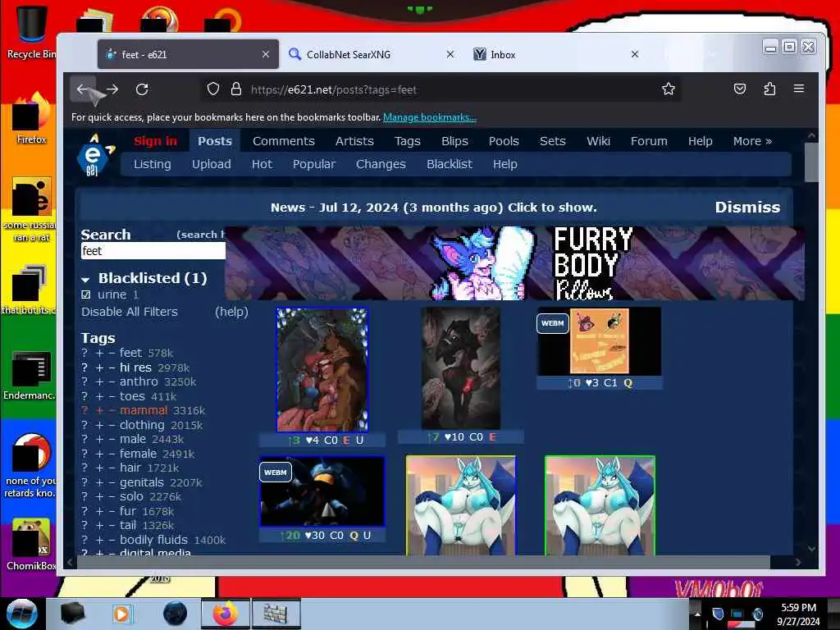
Task: Open the Comments section
Action: [x=283, y=141]
